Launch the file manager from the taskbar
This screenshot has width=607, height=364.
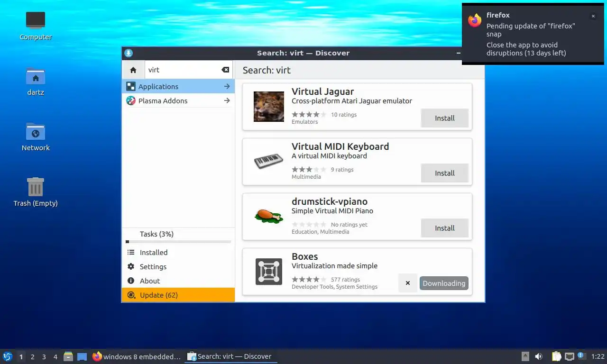pyautogui.click(x=68, y=356)
